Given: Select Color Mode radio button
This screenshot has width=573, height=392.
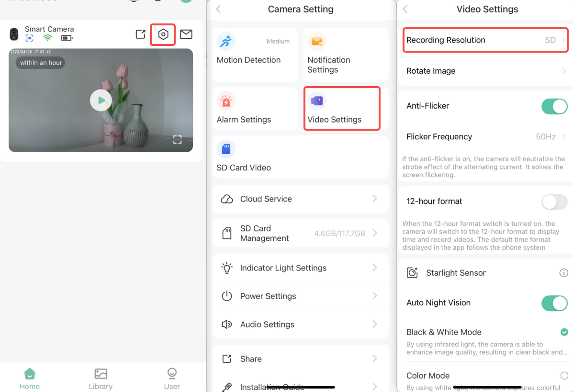Looking at the screenshot, I should click(x=564, y=376).
